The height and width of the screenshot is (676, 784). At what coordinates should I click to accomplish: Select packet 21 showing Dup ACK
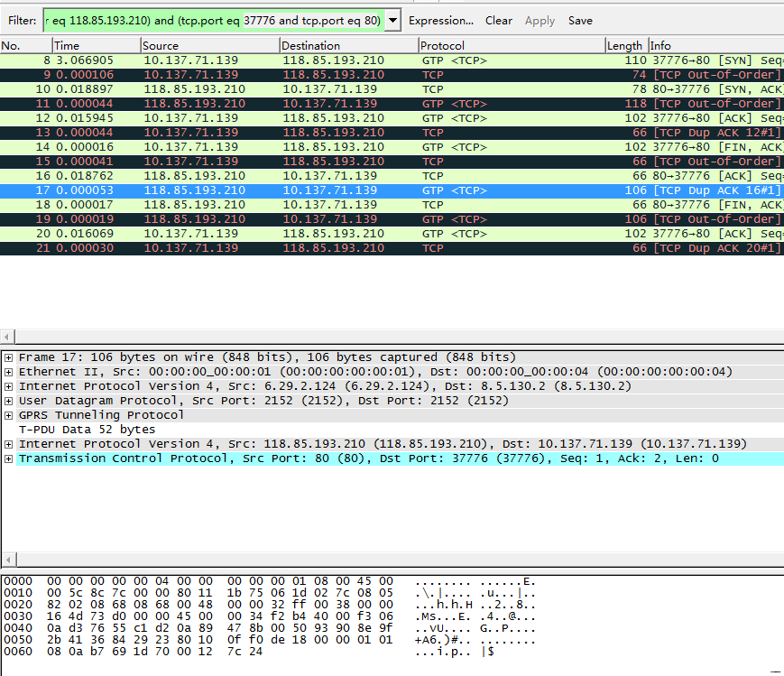[x=271, y=247]
